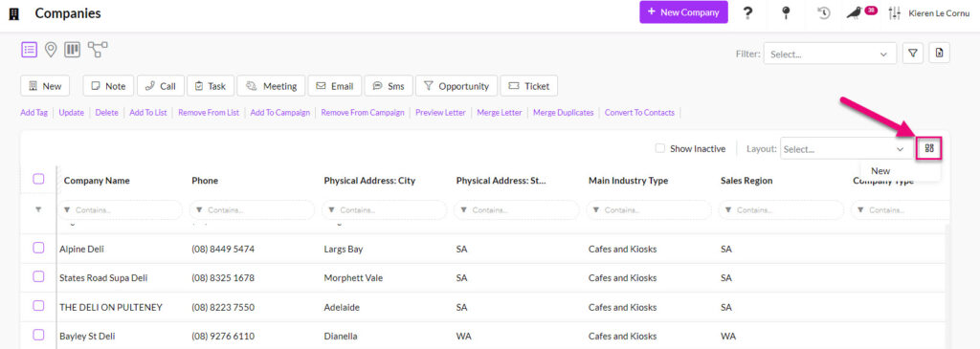Image resolution: width=980 pixels, height=349 pixels.
Task: Open the recent history clock icon
Action: pos(824,12)
